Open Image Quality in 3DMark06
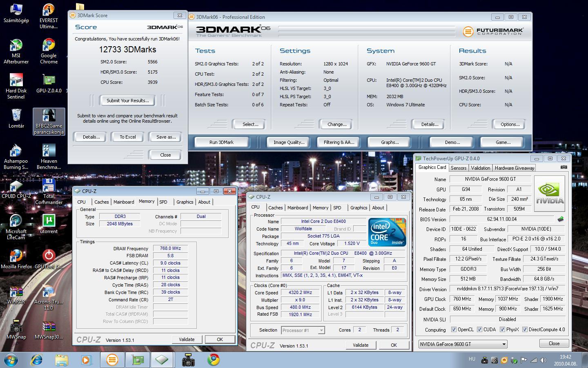The height and width of the screenshot is (368, 588). coord(289,142)
